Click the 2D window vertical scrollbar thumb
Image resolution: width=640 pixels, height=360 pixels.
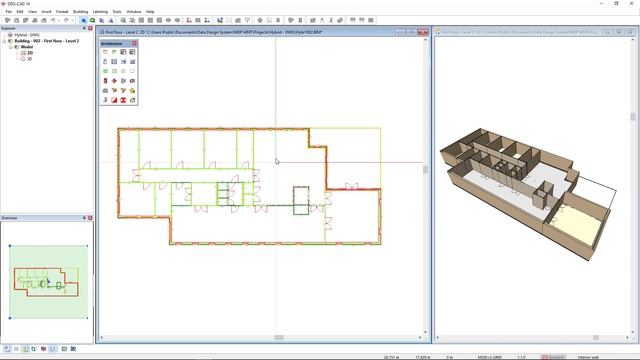point(425,169)
